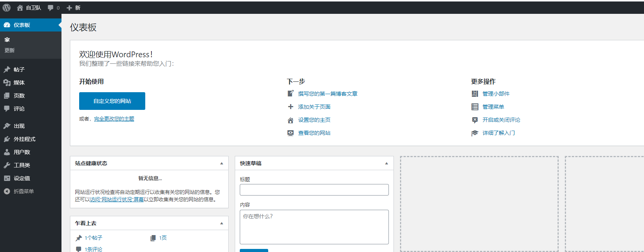This screenshot has height=252, width=644.
Task: Focus the 标题 draft title field
Action: point(314,190)
